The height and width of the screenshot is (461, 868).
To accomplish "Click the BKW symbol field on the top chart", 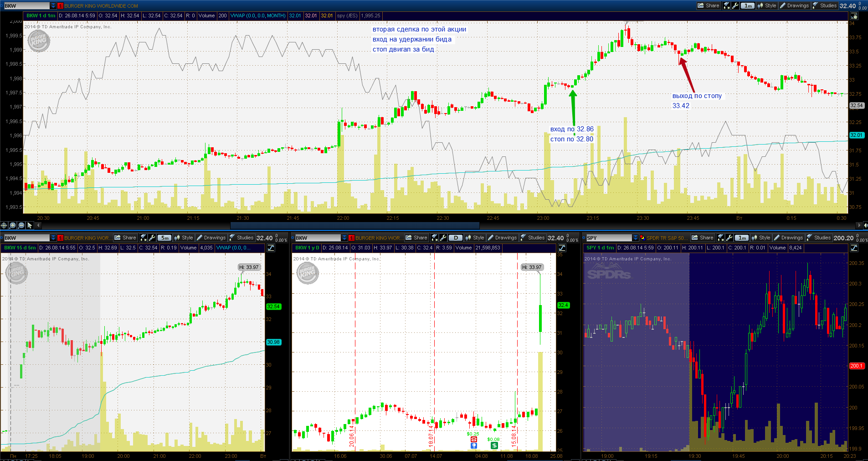I will (x=26, y=6).
